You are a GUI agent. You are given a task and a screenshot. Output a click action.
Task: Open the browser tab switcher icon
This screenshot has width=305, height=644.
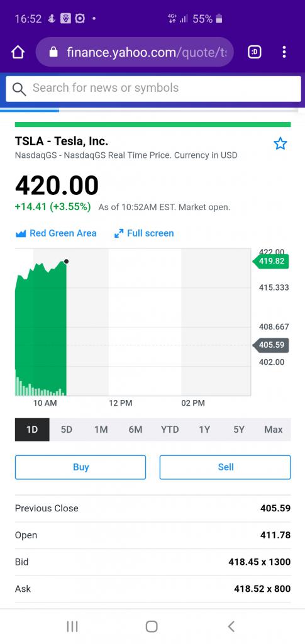click(255, 52)
